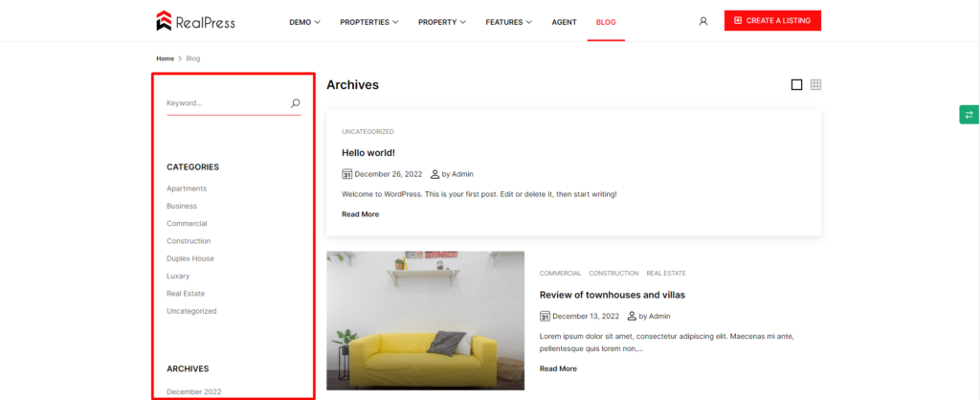The height and width of the screenshot is (400, 980).
Task: Click calendar icon beside December 13, 2022
Action: click(545, 316)
